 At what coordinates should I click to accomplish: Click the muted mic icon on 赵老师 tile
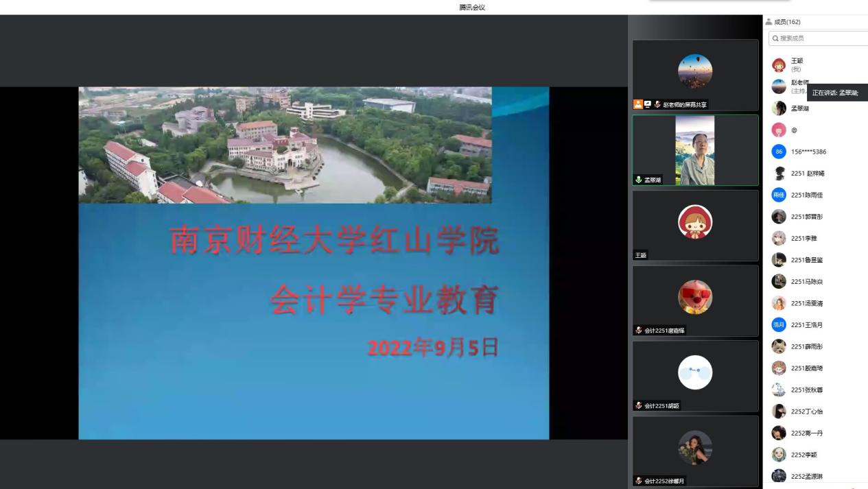tap(657, 105)
